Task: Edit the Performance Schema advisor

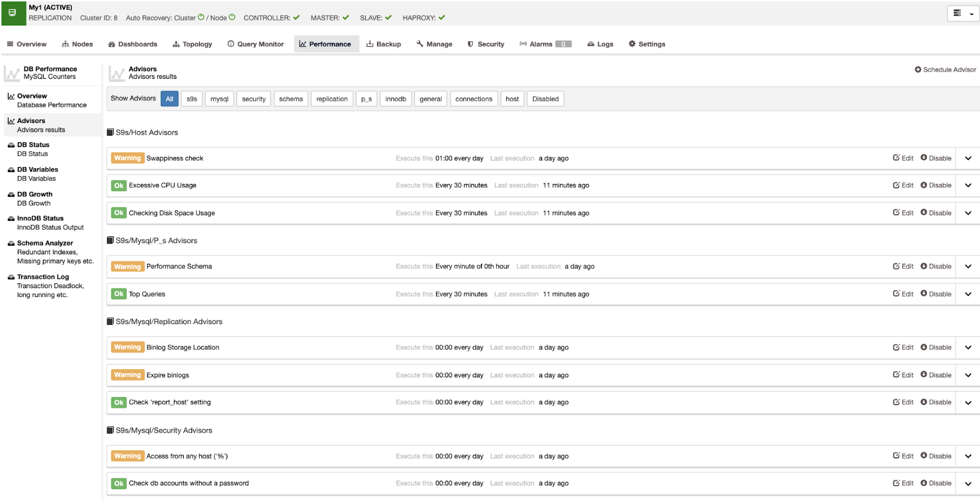Action: [x=903, y=266]
